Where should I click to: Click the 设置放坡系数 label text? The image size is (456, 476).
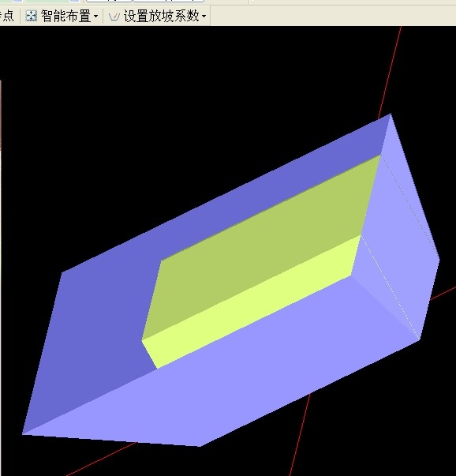point(161,16)
